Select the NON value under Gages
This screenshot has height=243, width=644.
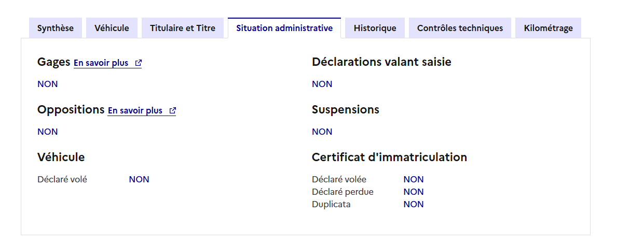coord(48,84)
